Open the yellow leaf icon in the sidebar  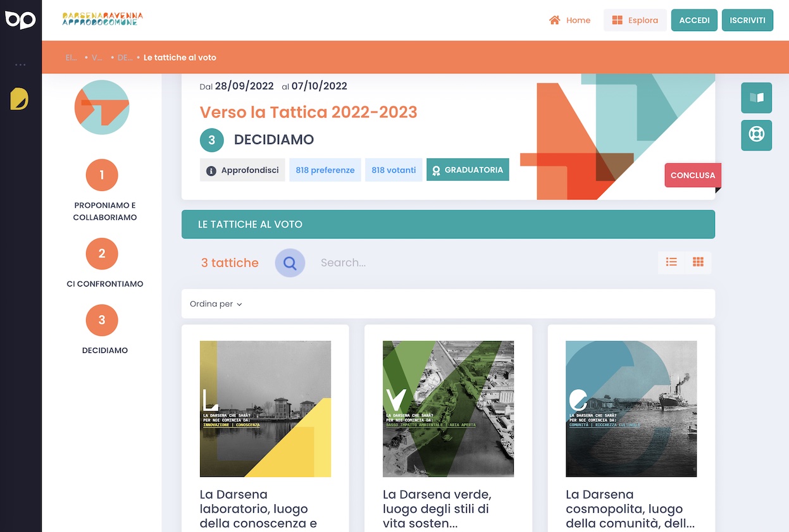20,99
